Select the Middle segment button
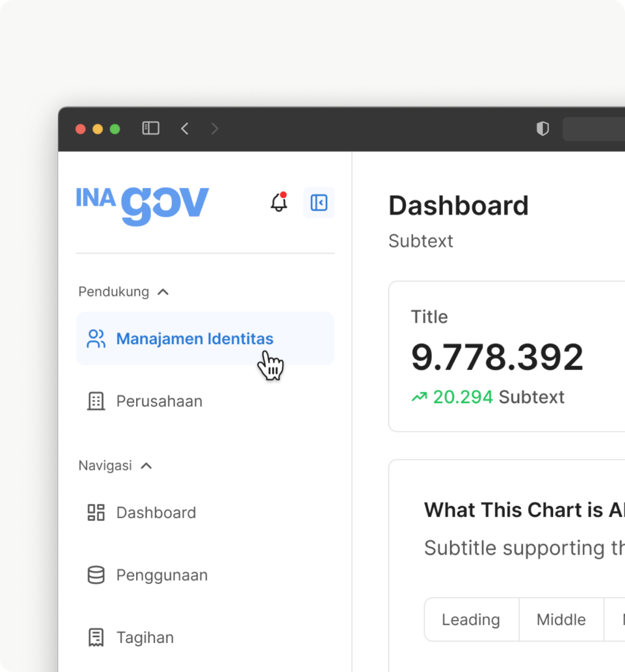 click(561, 619)
